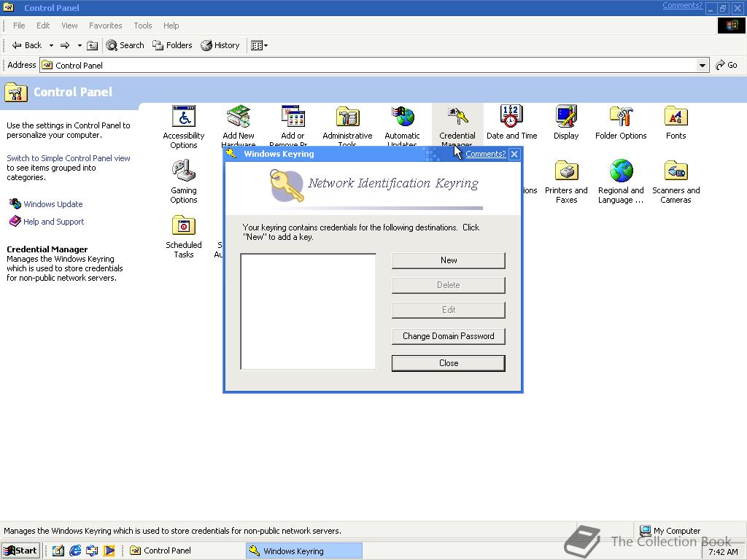The width and height of the screenshot is (747, 560).
Task: Toggle the Folders pane button
Action: pyautogui.click(x=172, y=45)
